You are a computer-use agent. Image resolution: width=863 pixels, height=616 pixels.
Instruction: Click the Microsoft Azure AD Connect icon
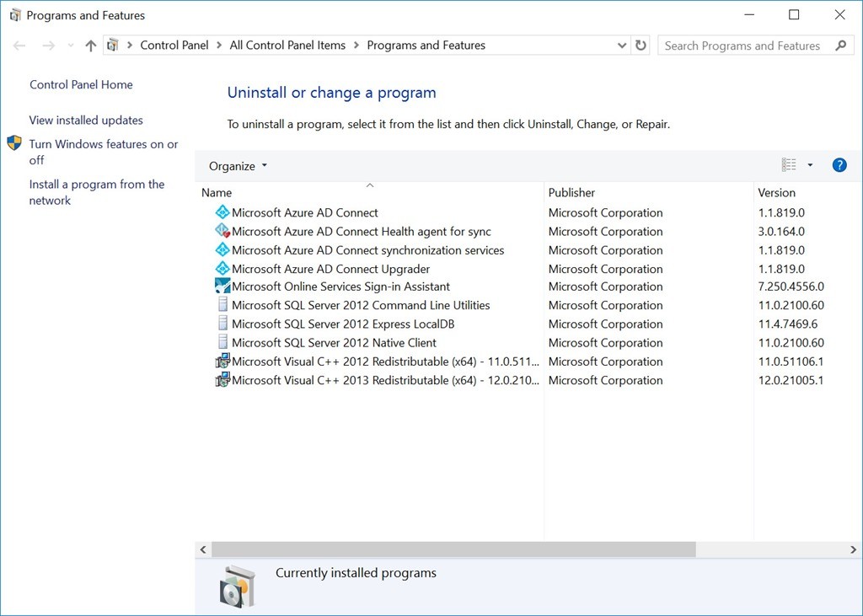click(x=222, y=212)
